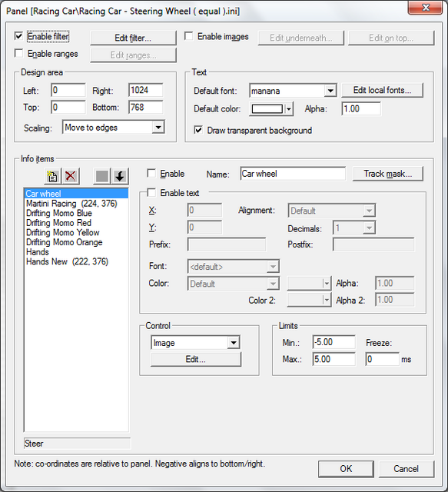Click the Design area Right field

[x=146, y=91]
